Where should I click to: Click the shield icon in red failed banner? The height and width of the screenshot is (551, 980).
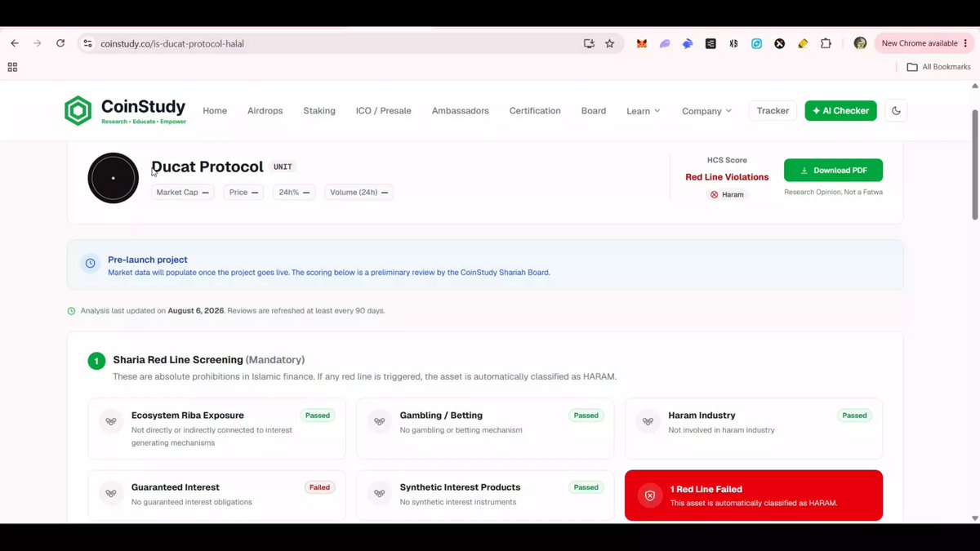(x=650, y=495)
